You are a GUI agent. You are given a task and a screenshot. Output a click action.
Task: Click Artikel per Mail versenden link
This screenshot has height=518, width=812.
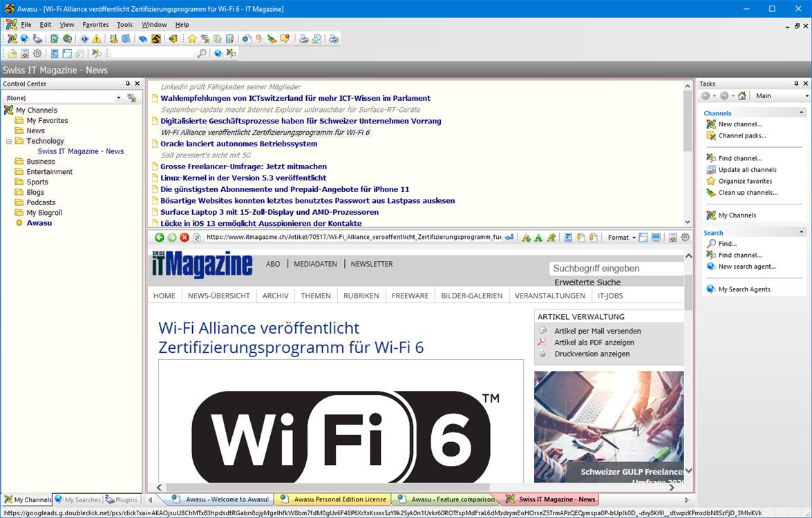coord(598,332)
